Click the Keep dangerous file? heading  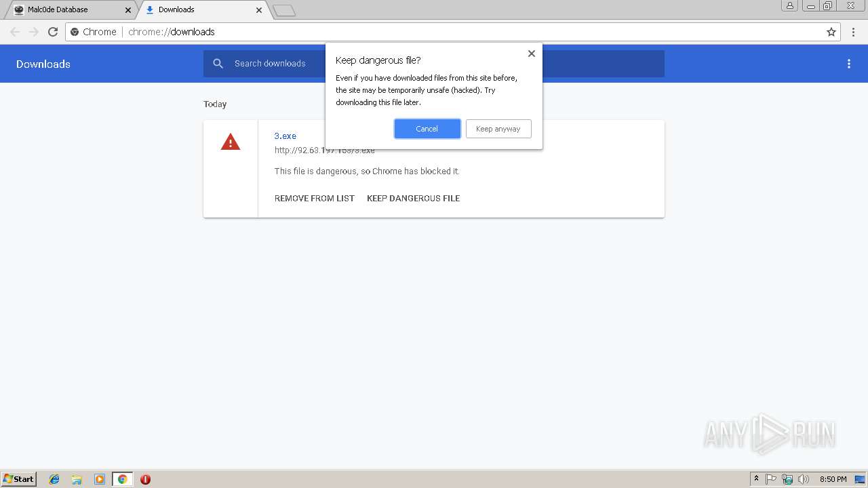pos(378,60)
